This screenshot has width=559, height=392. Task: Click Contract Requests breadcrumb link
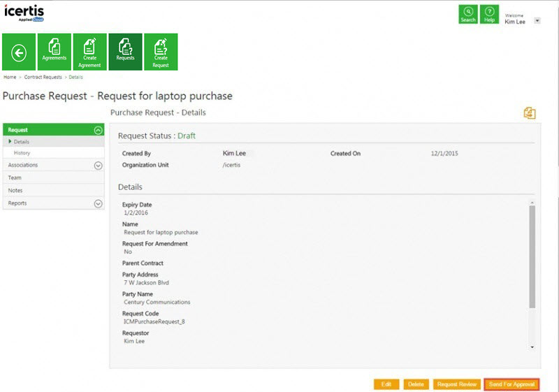(43, 77)
